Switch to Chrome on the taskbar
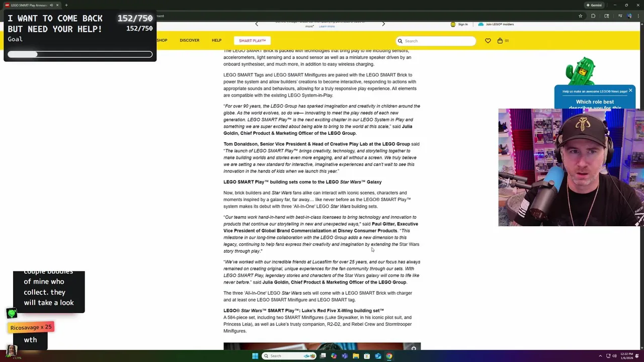Screen dimensions: 644x362 tap(389, 356)
